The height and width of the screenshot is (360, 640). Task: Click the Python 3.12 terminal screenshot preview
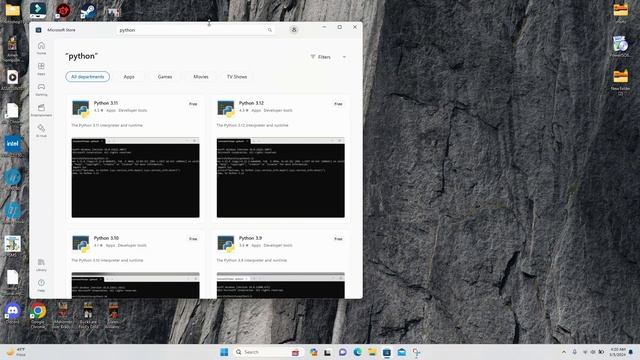[280, 178]
